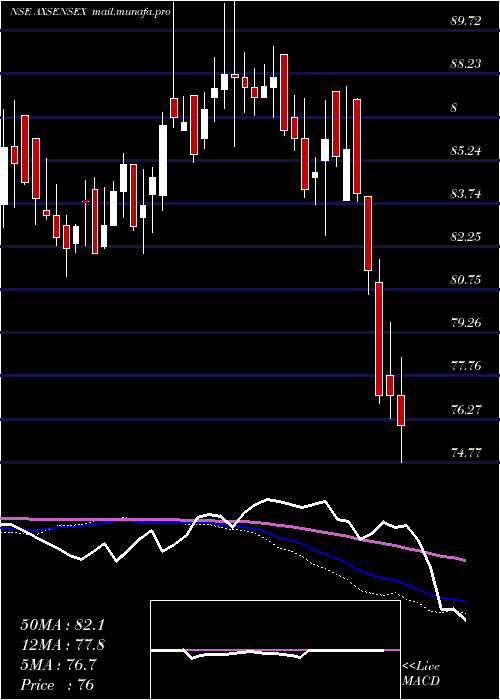This screenshot has height=700, width=500.
Task: Click the tall red candle falling below 80.75
Action: coord(379,338)
